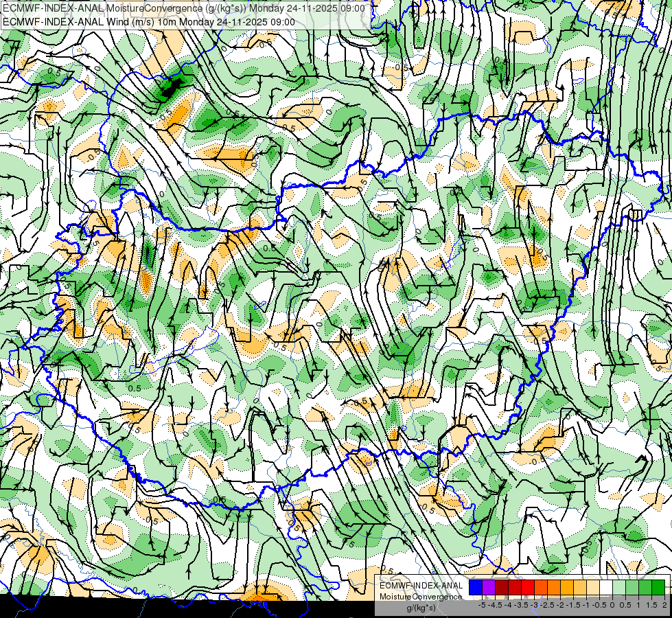The height and width of the screenshot is (618, 672).
Task: Click the purple legend color swatch
Action: (x=489, y=588)
